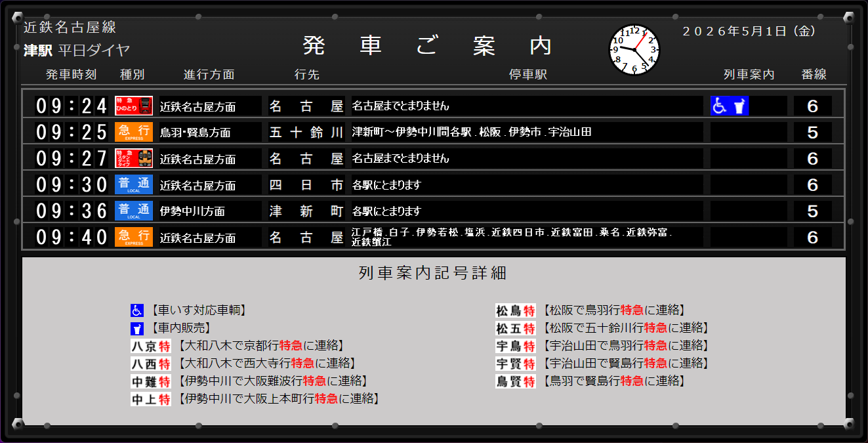Click the onboard sales cup icon at 09:24
Screen dimensions: 868x443
pos(739,106)
